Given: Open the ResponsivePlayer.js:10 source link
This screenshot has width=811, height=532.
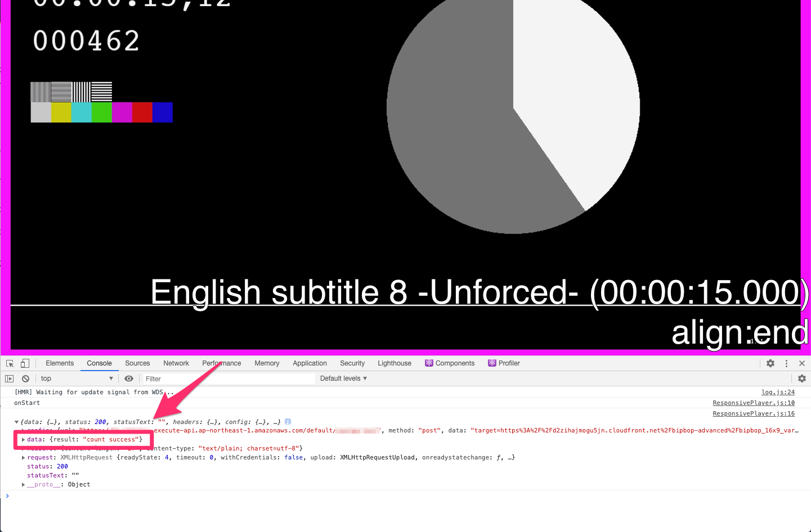Looking at the screenshot, I should click(754, 403).
